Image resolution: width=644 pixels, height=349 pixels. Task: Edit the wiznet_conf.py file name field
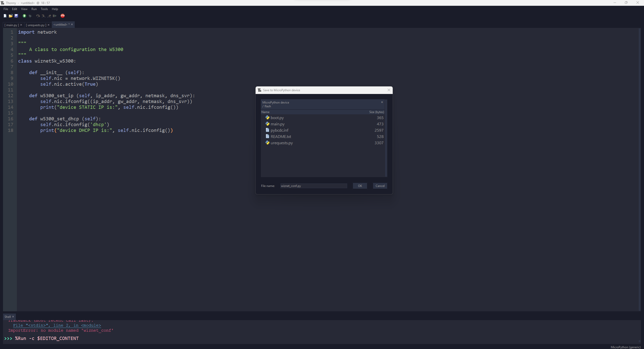(x=313, y=186)
